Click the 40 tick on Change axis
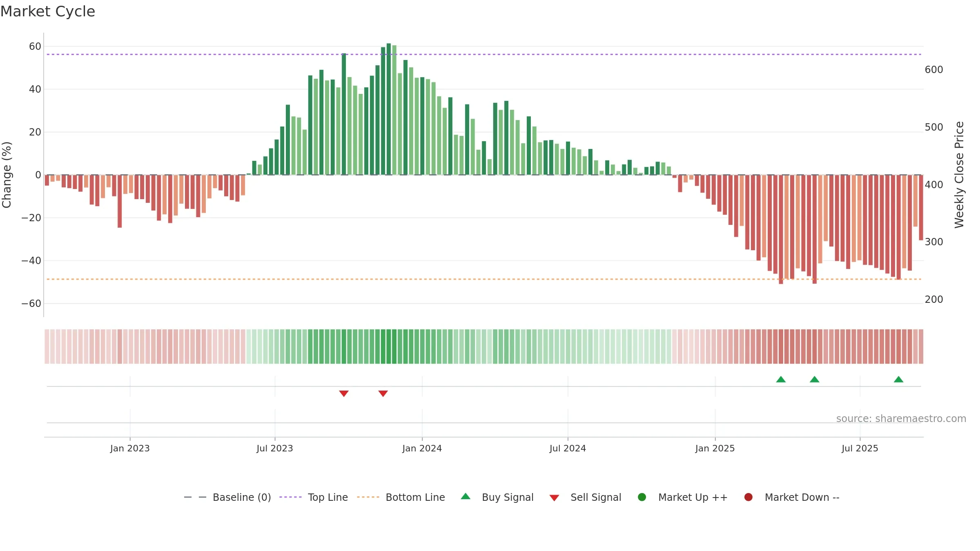 [x=35, y=89]
